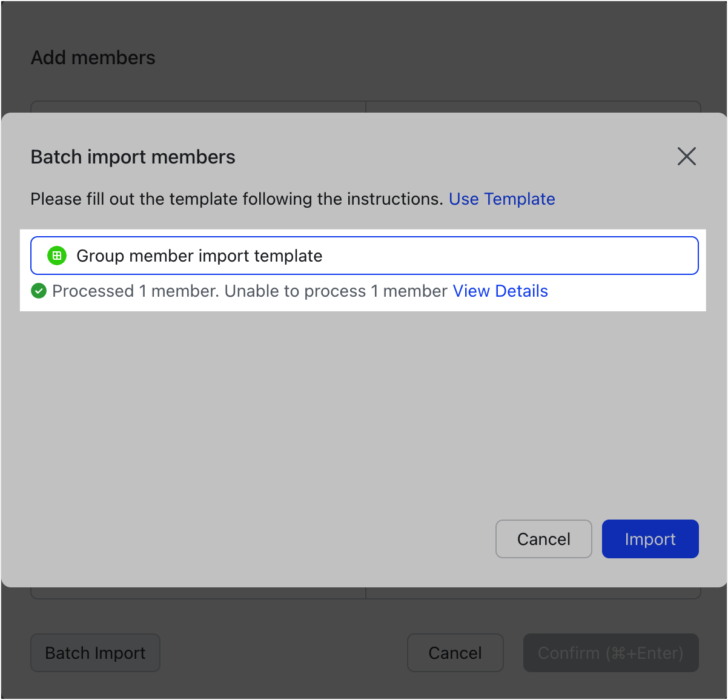Click Cancel in the Batch import members dialog
This screenshot has width=728, height=700.
tap(543, 539)
